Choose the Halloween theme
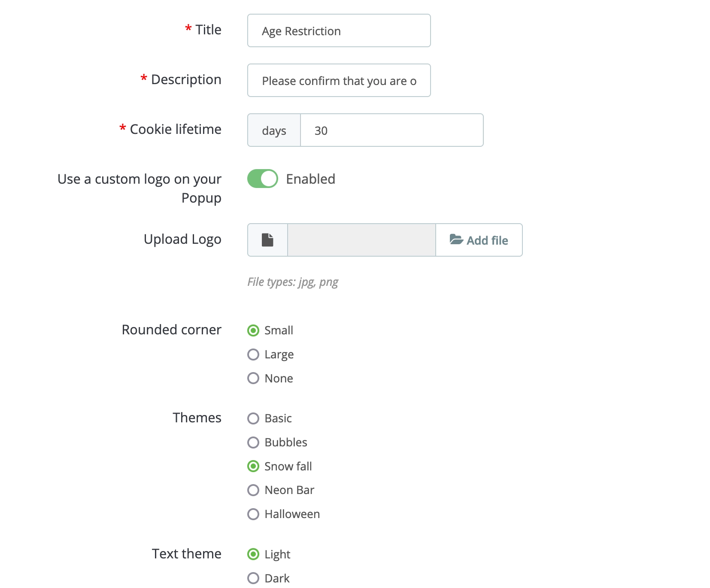Image resolution: width=710 pixels, height=588 pixels. [x=254, y=514]
